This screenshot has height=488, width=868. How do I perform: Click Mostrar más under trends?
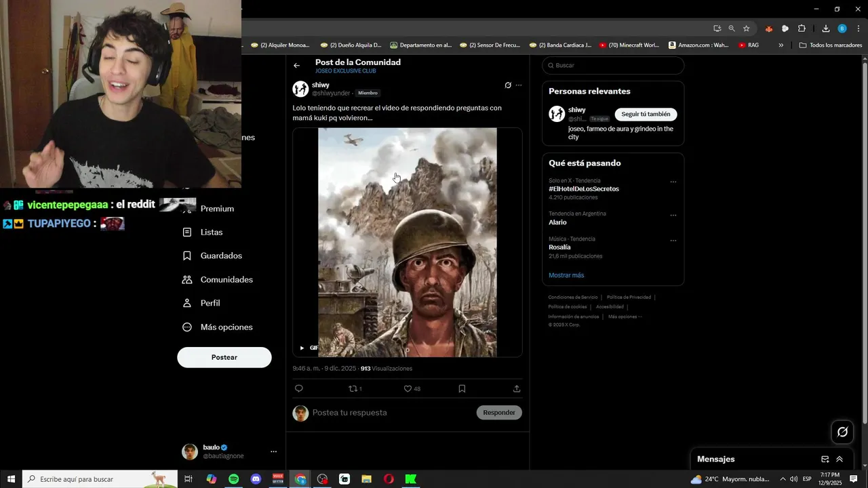click(566, 275)
